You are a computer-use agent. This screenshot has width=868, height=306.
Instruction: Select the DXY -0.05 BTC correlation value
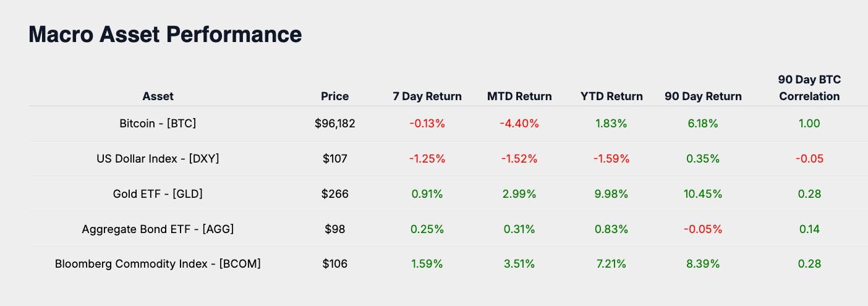tap(809, 159)
